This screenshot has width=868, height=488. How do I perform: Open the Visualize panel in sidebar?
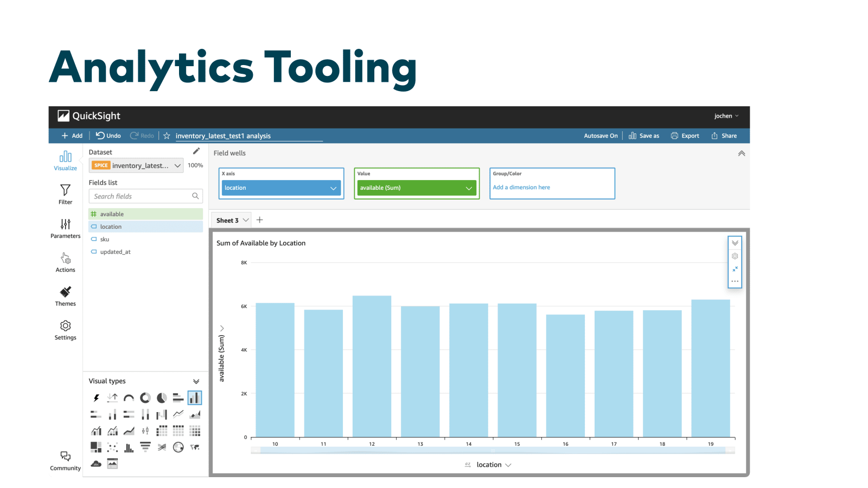(66, 160)
